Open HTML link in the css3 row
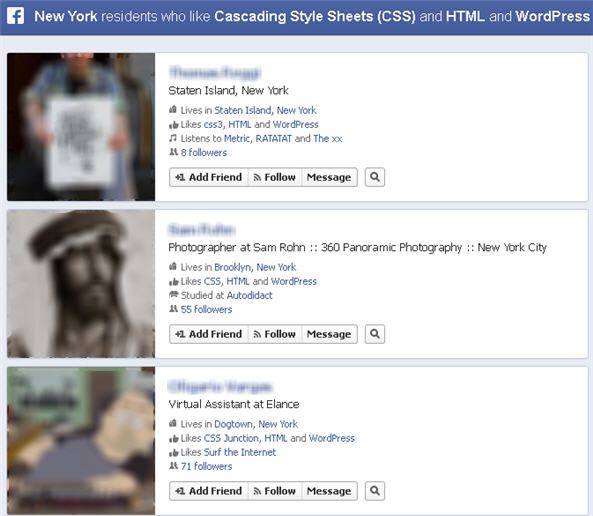The height and width of the screenshot is (516, 593). 240,124
